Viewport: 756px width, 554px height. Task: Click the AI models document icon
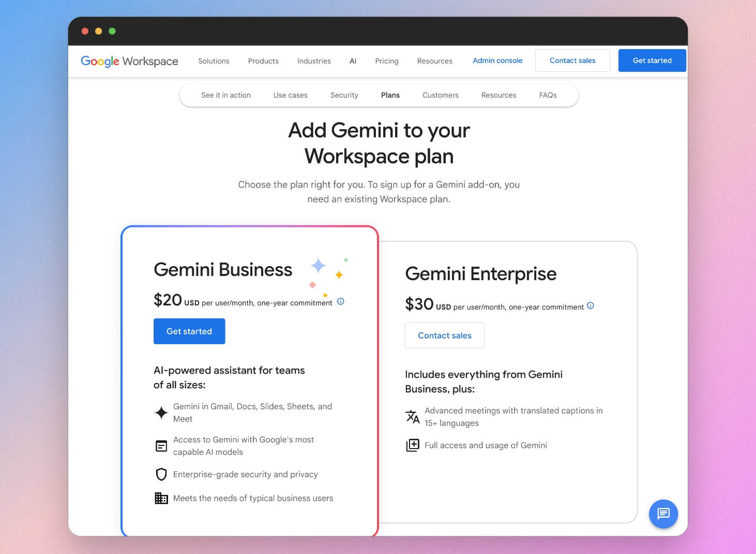point(161,445)
